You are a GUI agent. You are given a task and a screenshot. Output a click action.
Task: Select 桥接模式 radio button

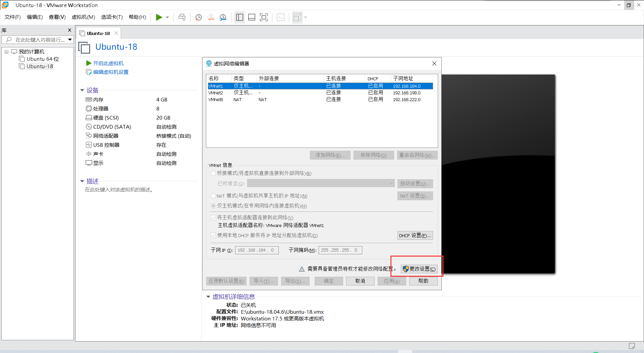coord(213,173)
